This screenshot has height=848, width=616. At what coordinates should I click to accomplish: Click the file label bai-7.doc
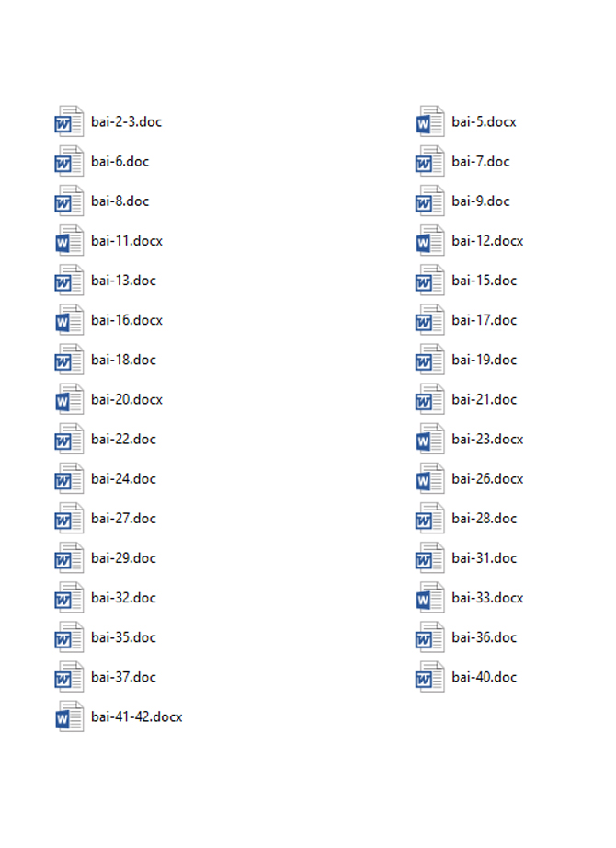click(x=481, y=162)
